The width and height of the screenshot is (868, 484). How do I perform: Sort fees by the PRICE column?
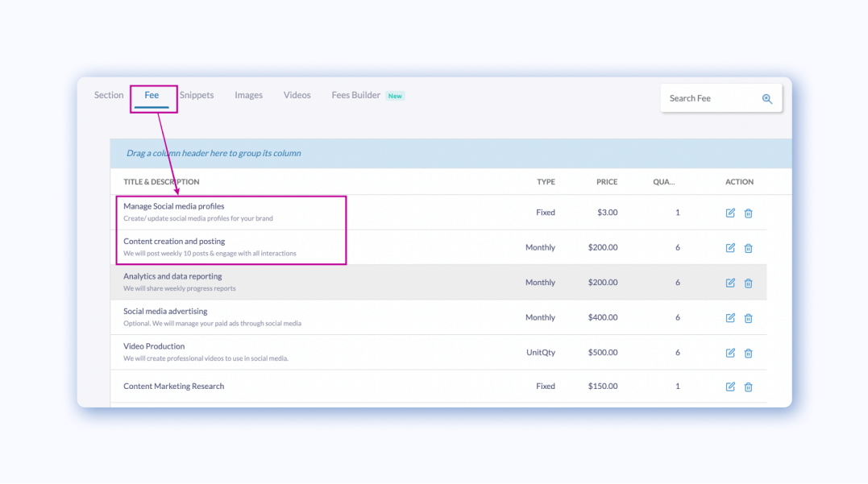(606, 181)
